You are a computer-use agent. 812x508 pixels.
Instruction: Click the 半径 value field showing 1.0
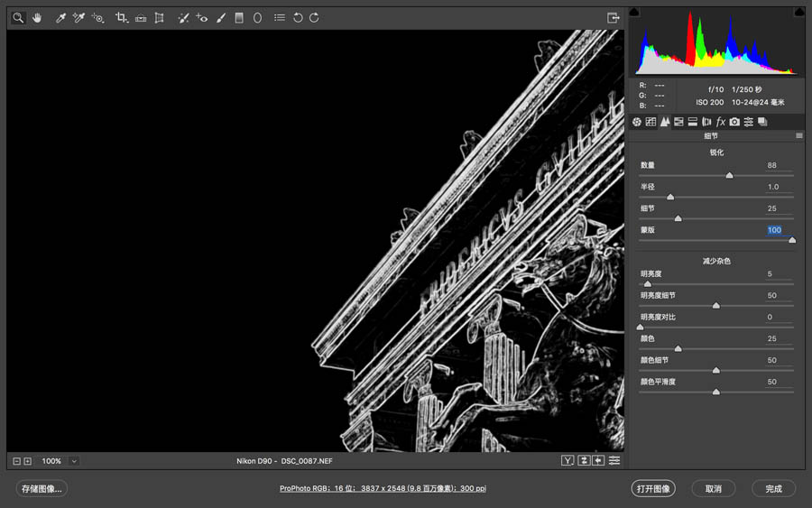[779, 187]
